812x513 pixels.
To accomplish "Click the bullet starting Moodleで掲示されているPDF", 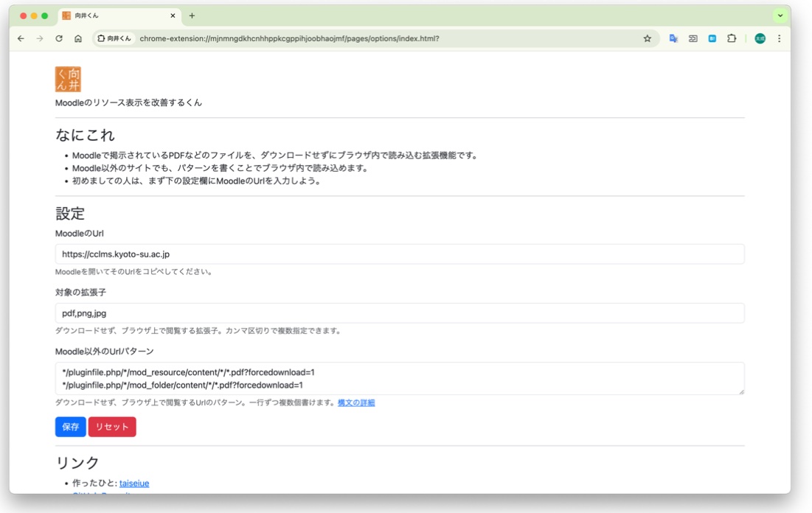I will pos(275,156).
